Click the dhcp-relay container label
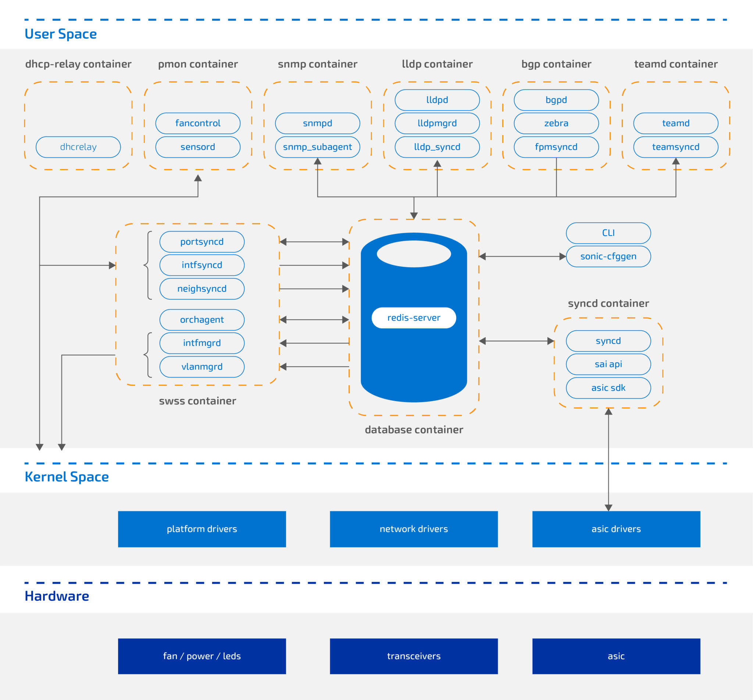 click(78, 64)
